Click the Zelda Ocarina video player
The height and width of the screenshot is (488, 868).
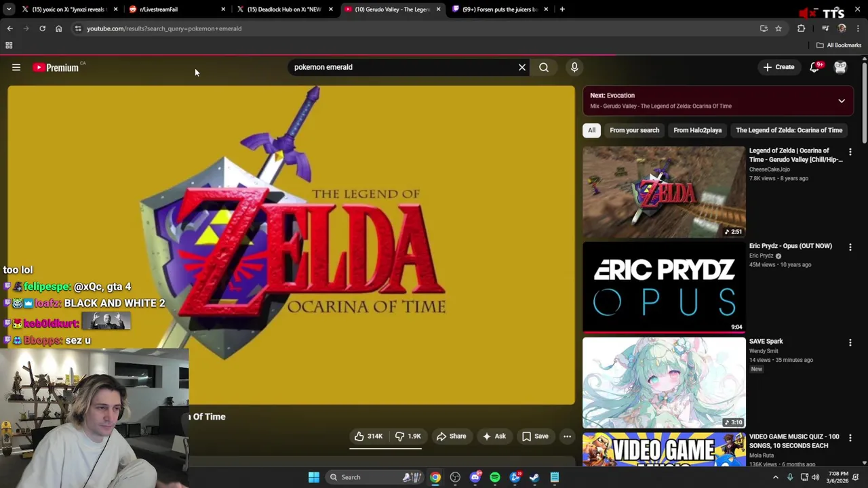(x=291, y=245)
